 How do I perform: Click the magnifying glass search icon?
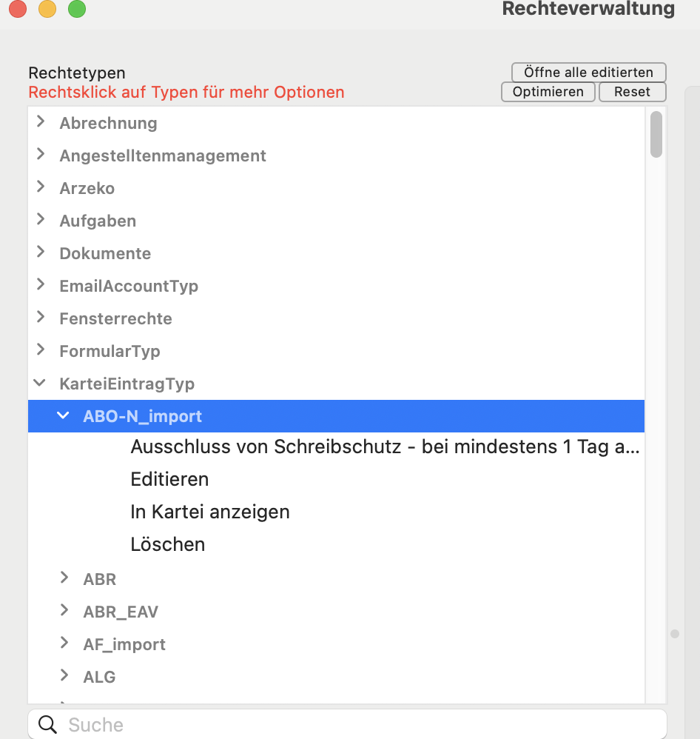[x=47, y=724]
